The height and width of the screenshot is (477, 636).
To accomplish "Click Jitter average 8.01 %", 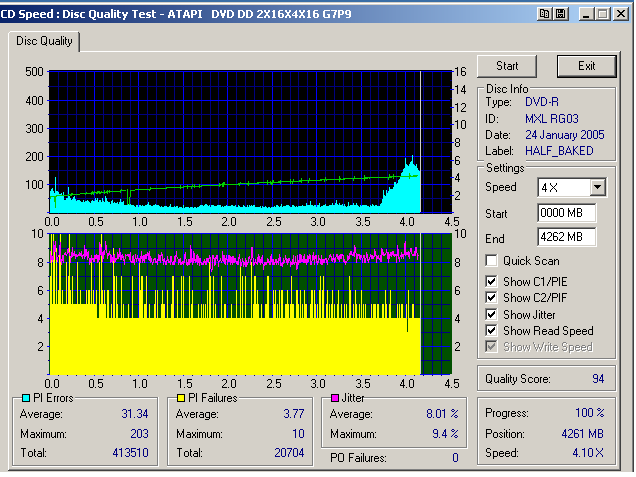I will point(442,414).
